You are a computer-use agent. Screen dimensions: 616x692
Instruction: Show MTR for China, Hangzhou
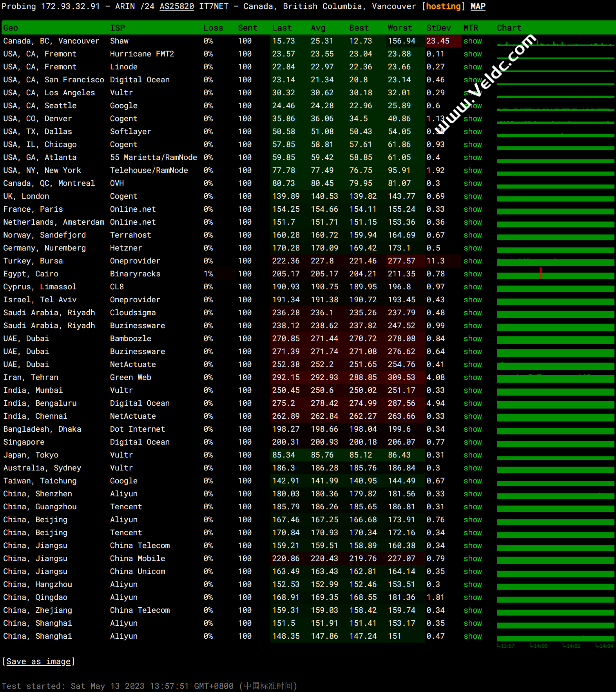473,584
